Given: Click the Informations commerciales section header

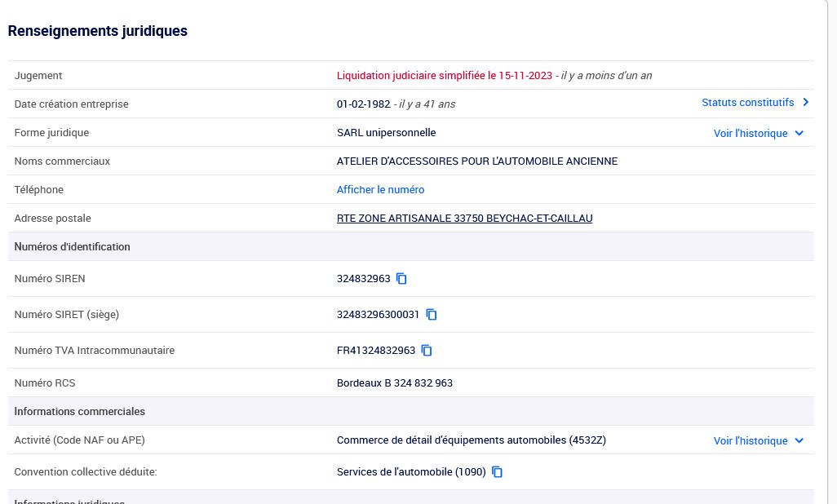Looking at the screenshot, I should pyautogui.click(x=79, y=412).
